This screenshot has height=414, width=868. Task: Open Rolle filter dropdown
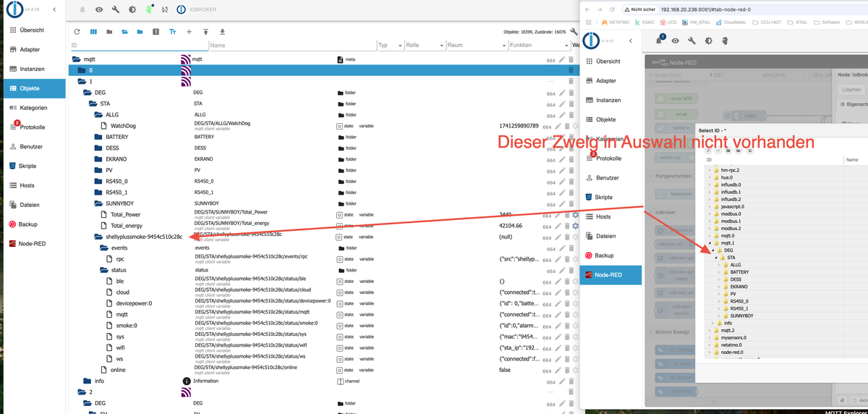coord(424,45)
